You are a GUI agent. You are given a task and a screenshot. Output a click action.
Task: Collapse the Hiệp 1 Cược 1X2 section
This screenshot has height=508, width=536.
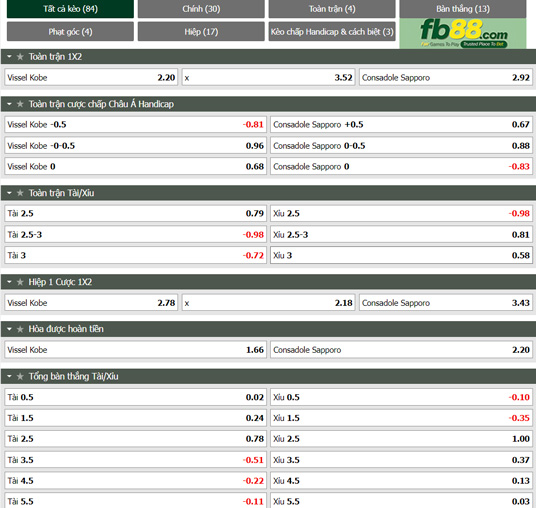click(9, 282)
